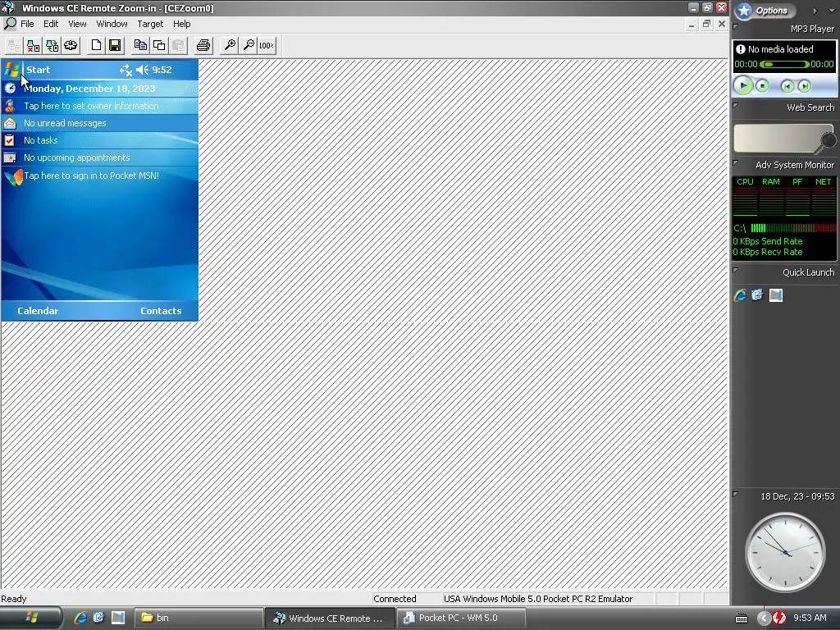Save the capture with floppy disk icon
Image resolution: width=840 pixels, height=630 pixels.
115,46
